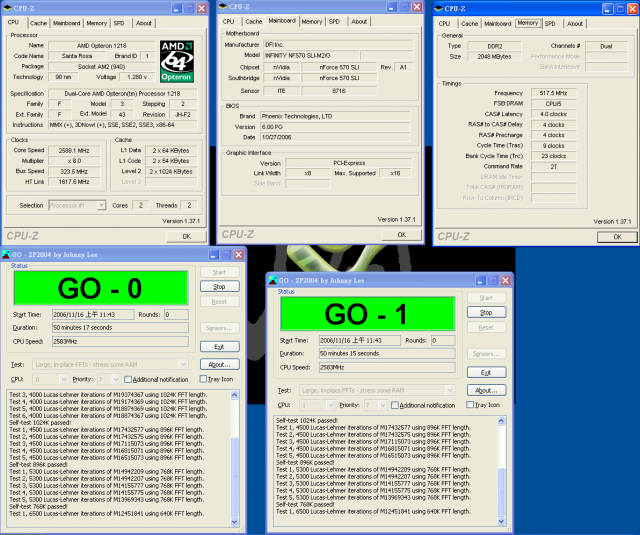Click motherboard model INFINITY NF570 SLI-M2/G
This screenshot has width=640, height=535.
pyautogui.click(x=311, y=55)
